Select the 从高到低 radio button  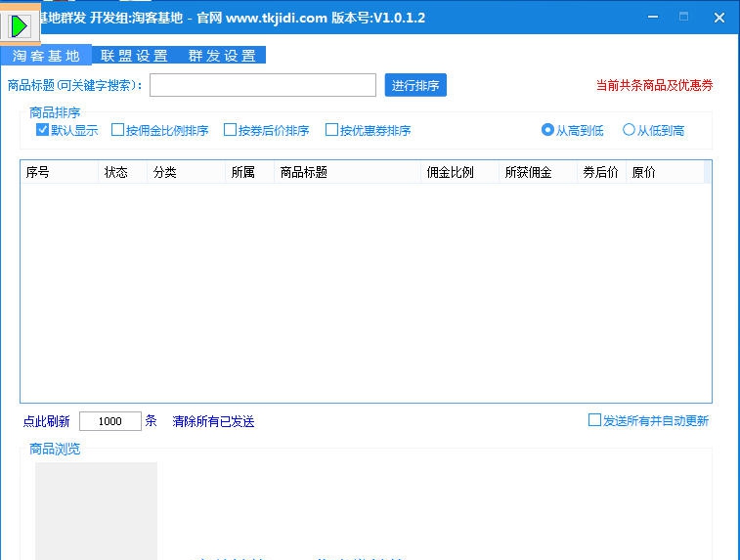click(547, 130)
